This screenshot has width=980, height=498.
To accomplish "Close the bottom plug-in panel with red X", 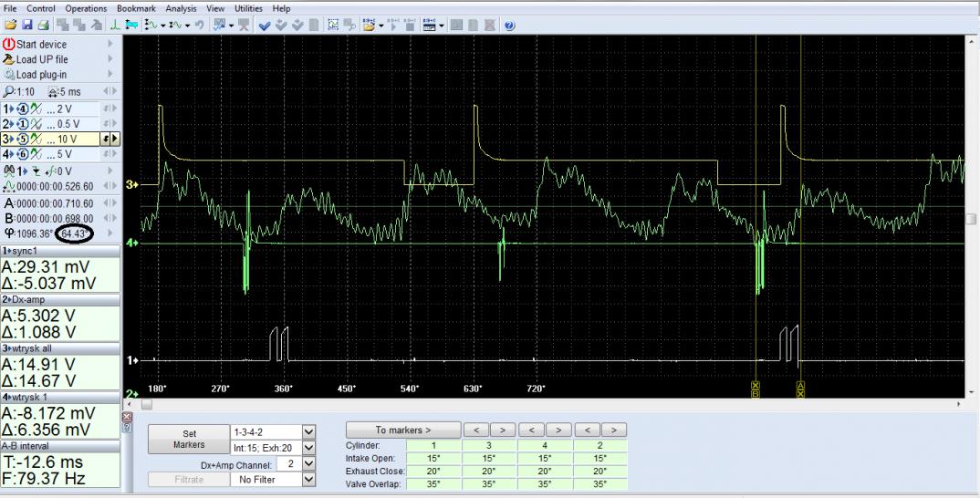I will (127, 417).
